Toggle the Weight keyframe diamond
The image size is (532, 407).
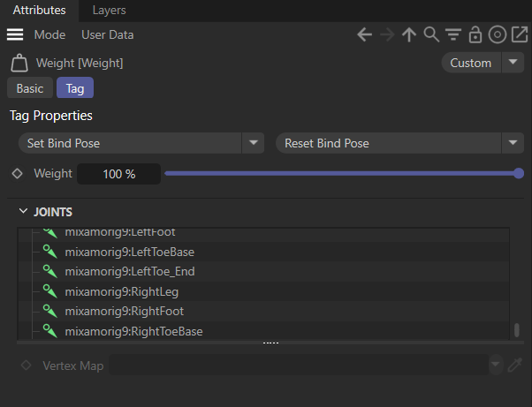click(17, 174)
